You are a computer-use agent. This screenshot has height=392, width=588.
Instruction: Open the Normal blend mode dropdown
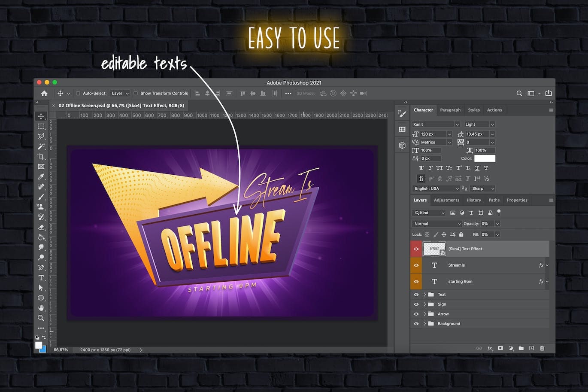click(436, 223)
